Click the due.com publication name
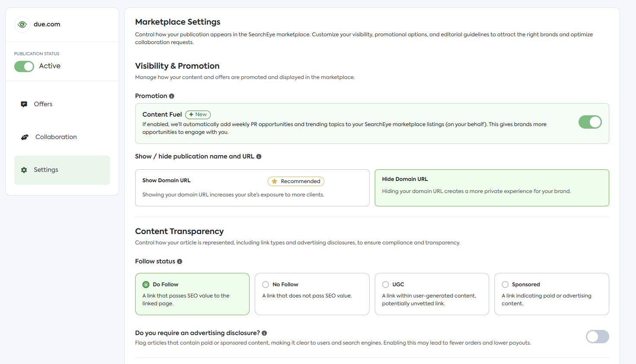This screenshot has width=636, height=364. point(47,25)
